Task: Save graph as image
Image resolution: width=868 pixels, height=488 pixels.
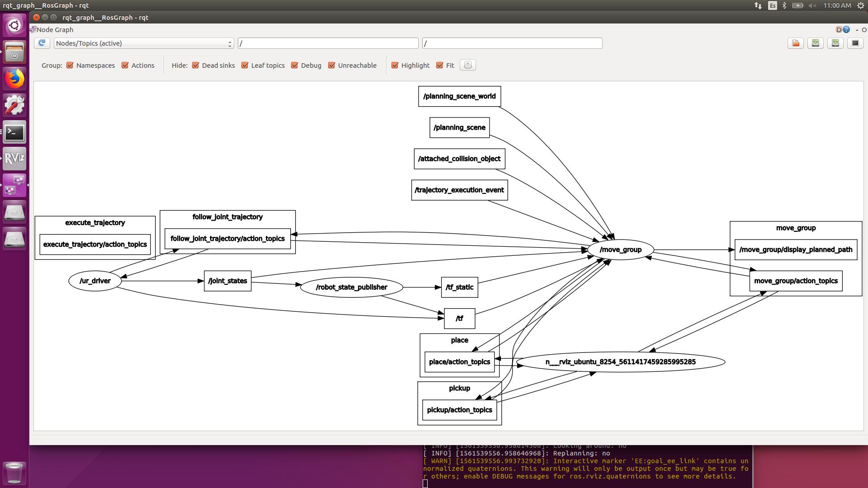Action: point(855,43)
